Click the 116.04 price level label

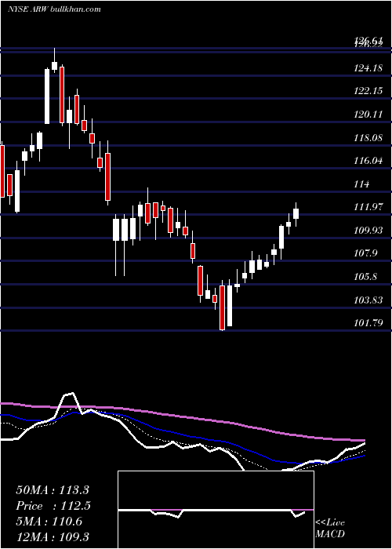(368, 161)
